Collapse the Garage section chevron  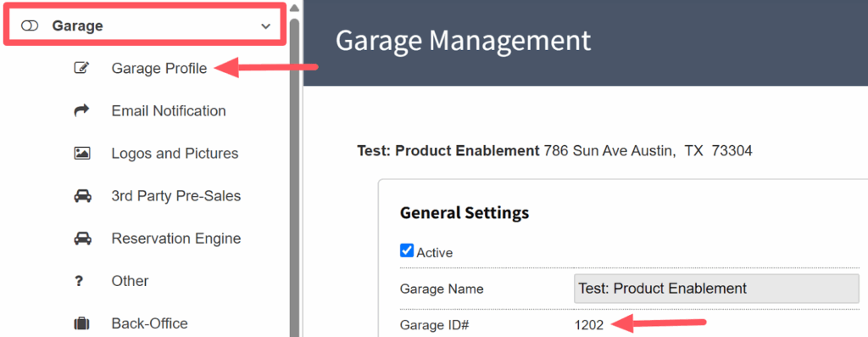click(266, 26)
